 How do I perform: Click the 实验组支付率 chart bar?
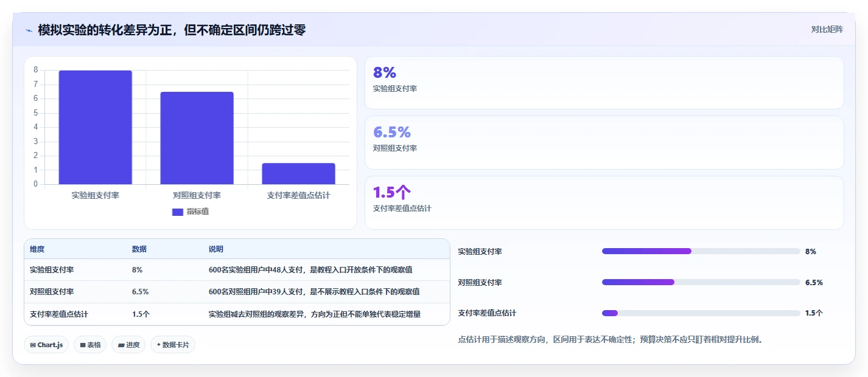coord(95,127)
